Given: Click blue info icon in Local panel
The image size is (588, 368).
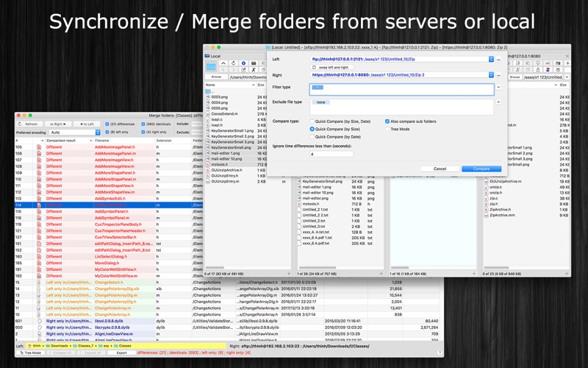Looking at the screenshot, I should (243, 63).
